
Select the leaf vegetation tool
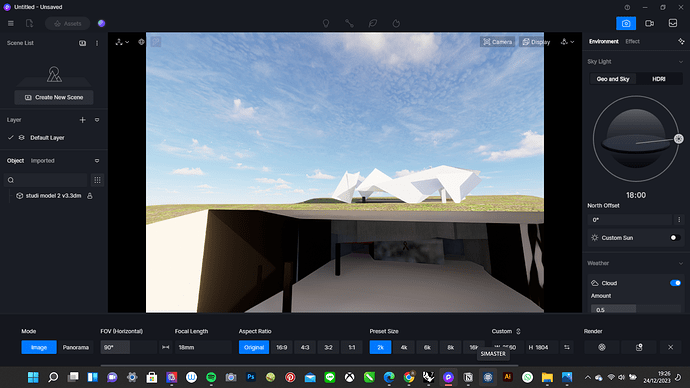pyautogui.click(x=373, y=23)
